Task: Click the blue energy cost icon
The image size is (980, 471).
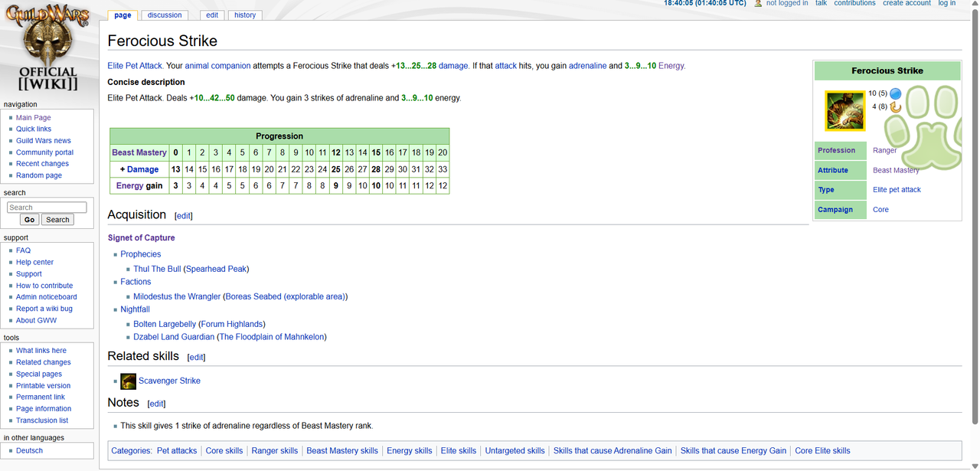Action: click(895, 93)
